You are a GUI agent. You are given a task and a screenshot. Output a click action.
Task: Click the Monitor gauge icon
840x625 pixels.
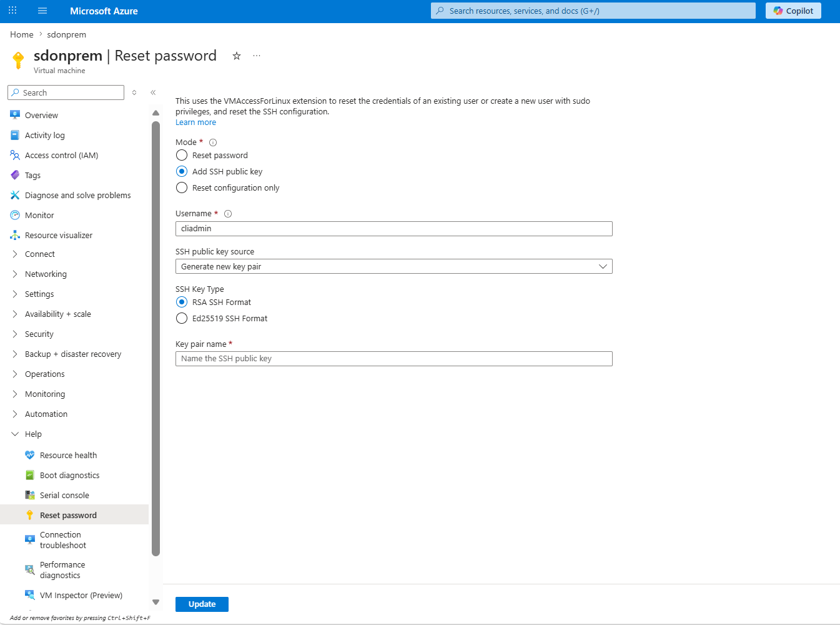(15, 215)
